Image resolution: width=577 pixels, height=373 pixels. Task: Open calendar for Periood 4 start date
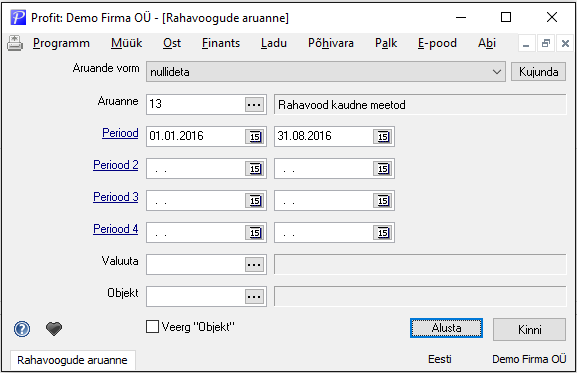click(x=255, y=233)
